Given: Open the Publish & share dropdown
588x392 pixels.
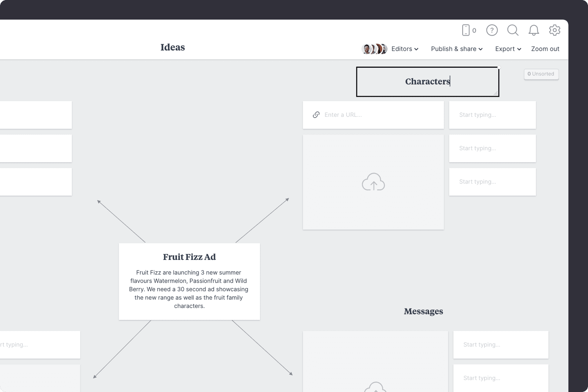Looking at the screenshot, I should pos(457,49).
